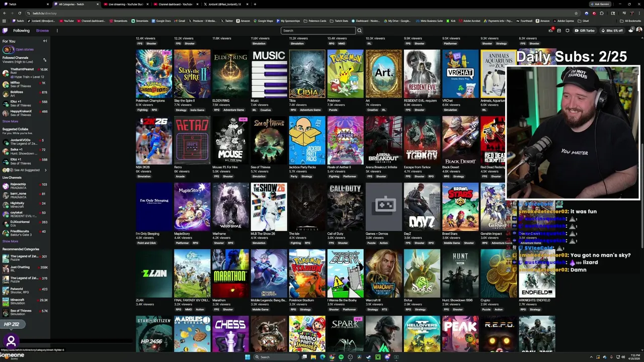644x362 pixels.
Task: Expand followed channels with Show More
Action: [10, 121]
